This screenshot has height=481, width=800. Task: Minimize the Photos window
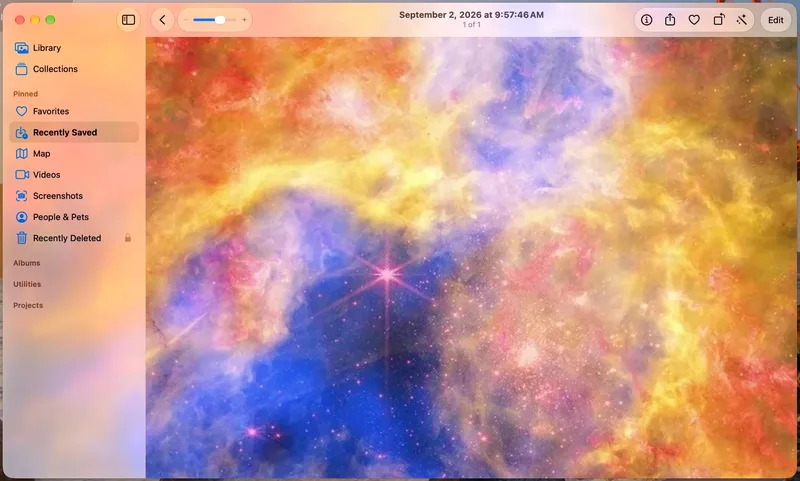tap(35, 20)
